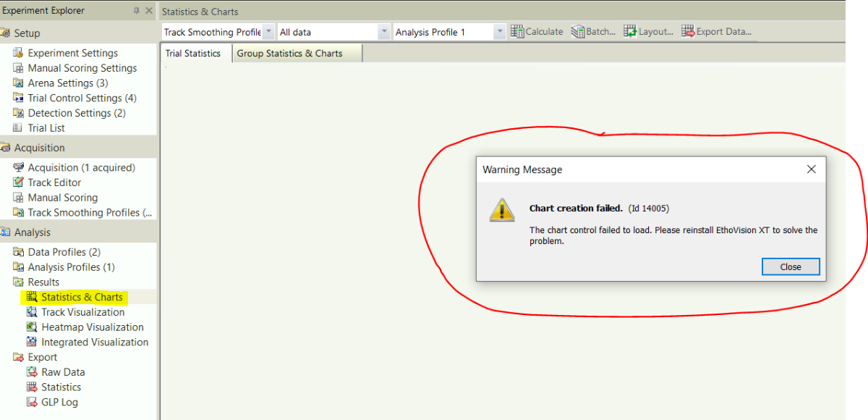Select Trial Control Settings (4)
This screenshot has height=420, width=868.
82,98
